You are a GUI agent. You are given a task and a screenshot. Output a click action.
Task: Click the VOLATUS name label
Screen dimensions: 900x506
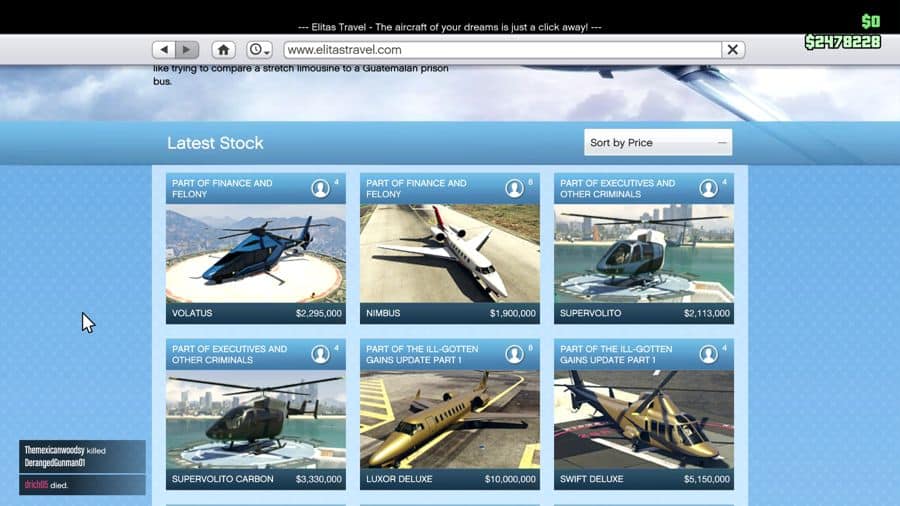click(x=192, y=313)
